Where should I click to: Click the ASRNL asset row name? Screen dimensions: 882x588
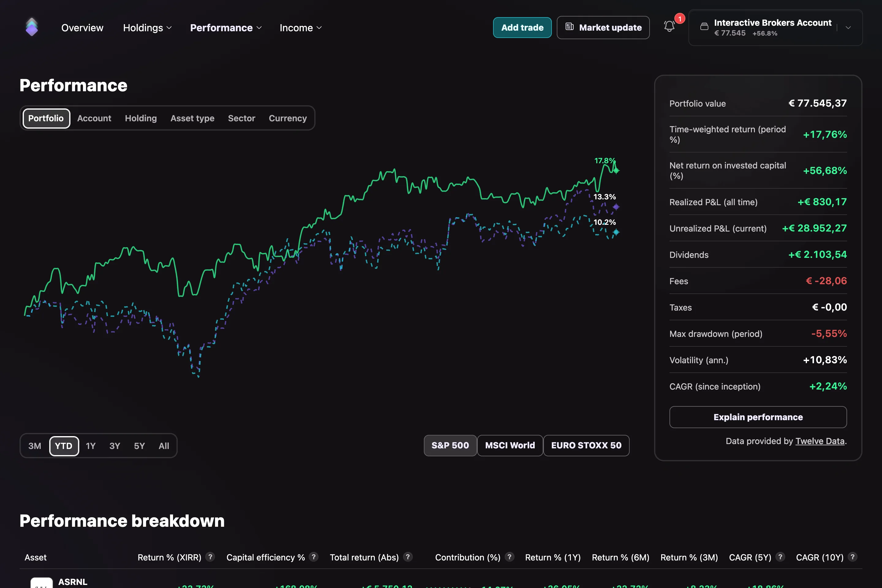pos(73,582)
